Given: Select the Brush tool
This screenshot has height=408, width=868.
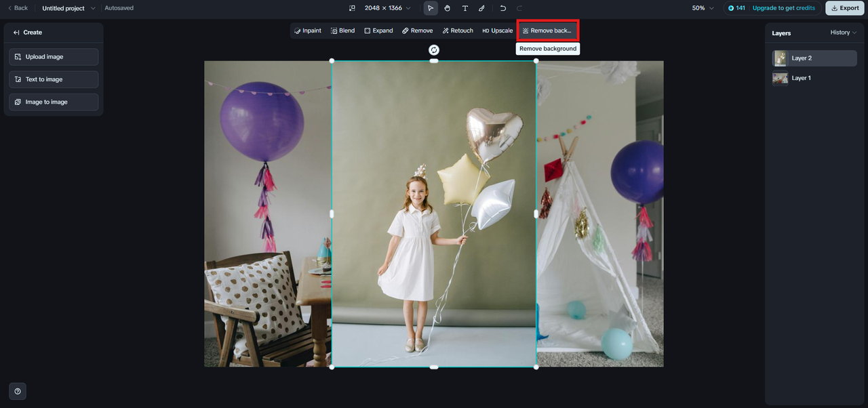Looking at the screenshot, I should point(481,8).
